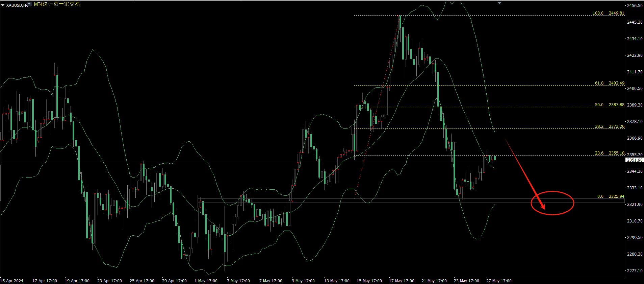This screenshot has width=644, height=284.
Task: Click the 15 Apr 2024 time axis label
Action: point(12,281)
